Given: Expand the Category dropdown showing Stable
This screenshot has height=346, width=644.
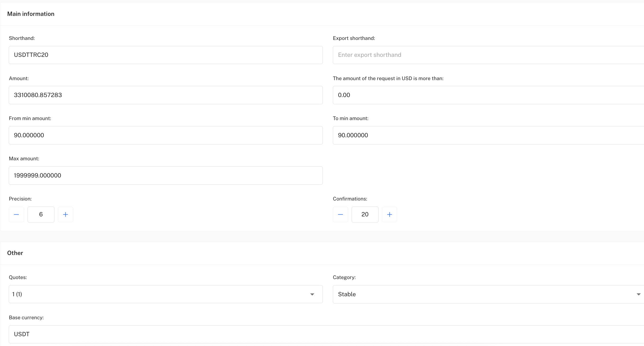Looking at the screenshot, I should click(x=638, y=294).
